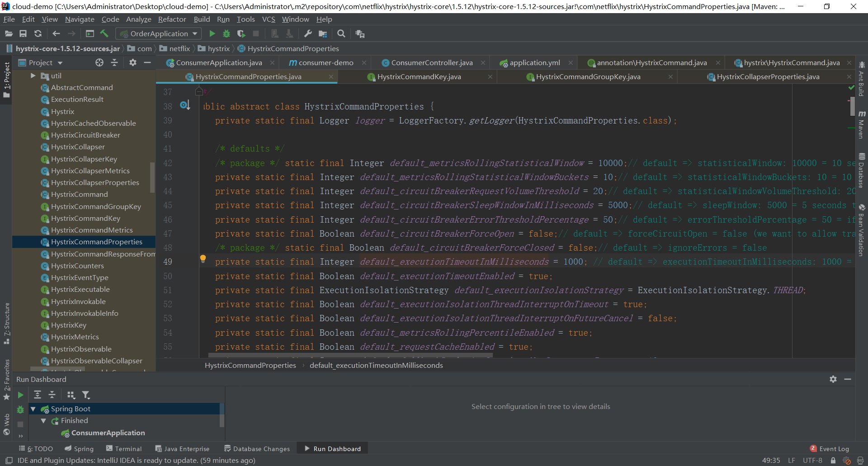This screenshot has width=868, height=466.
Task: Select HystrixCircuitBreaker in the Project tree
Action: pyautogui.click(x=85, y=135)
